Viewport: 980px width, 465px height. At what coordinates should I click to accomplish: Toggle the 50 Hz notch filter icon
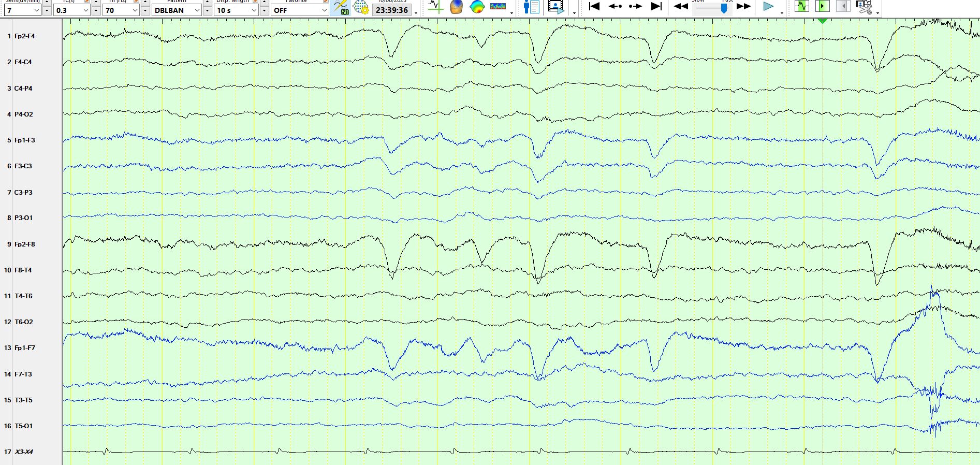(341, 7)
